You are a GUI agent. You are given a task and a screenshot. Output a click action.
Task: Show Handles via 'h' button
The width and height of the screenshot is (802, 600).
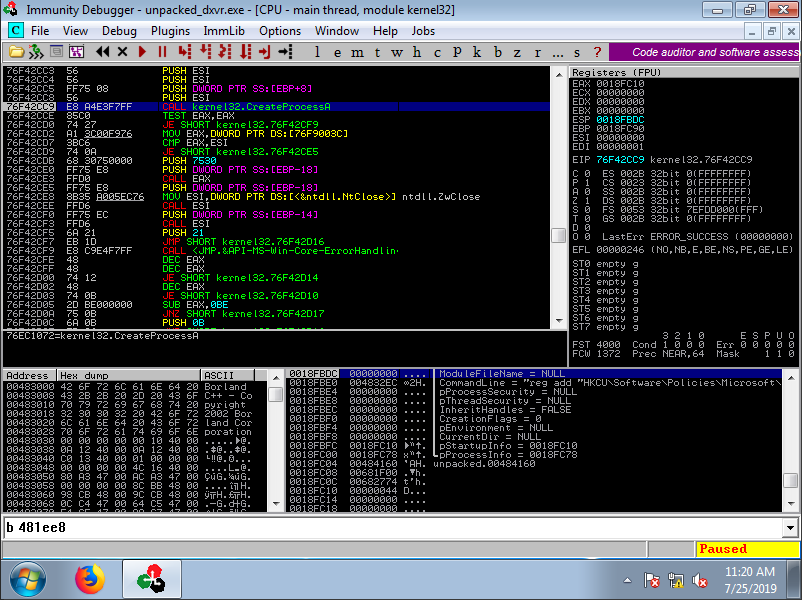[417, 52]
